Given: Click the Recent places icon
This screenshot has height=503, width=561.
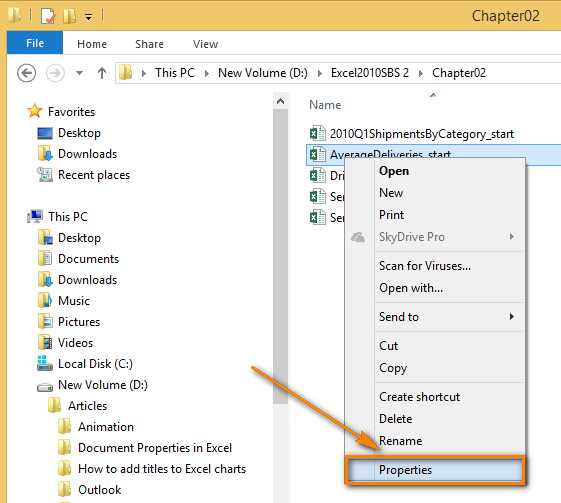Looking at the screenshot, I should (x=45, y=175).
